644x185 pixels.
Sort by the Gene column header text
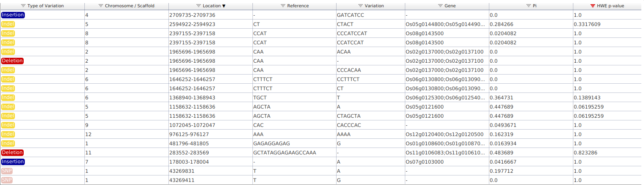click(450, 6)
